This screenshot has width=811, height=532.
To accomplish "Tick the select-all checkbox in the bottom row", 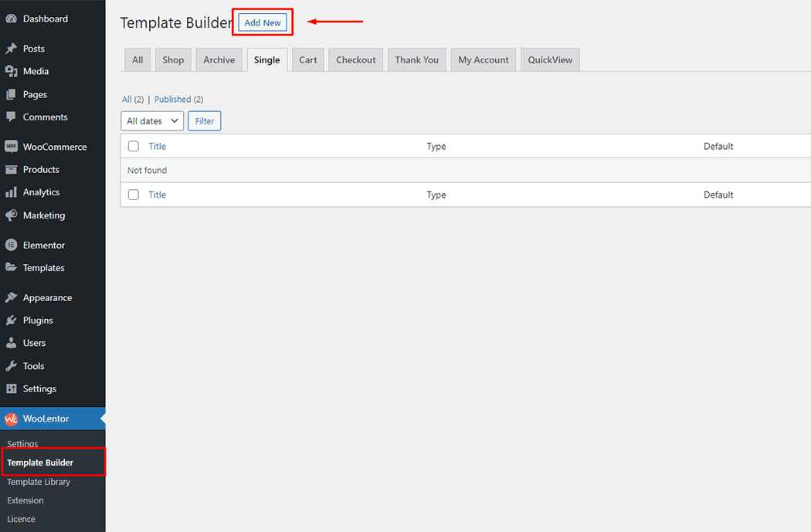I will click(133, 195).
